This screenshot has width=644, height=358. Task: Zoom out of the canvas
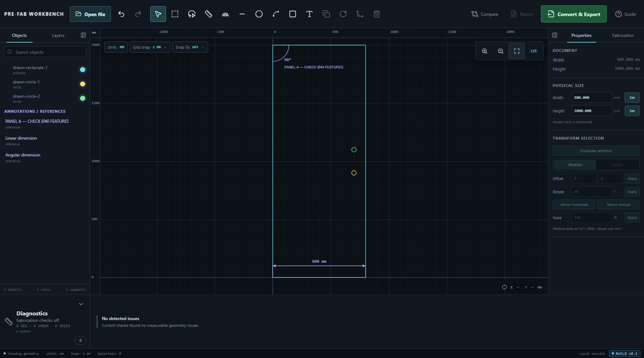pyautogui.click(x=501, y=51)
